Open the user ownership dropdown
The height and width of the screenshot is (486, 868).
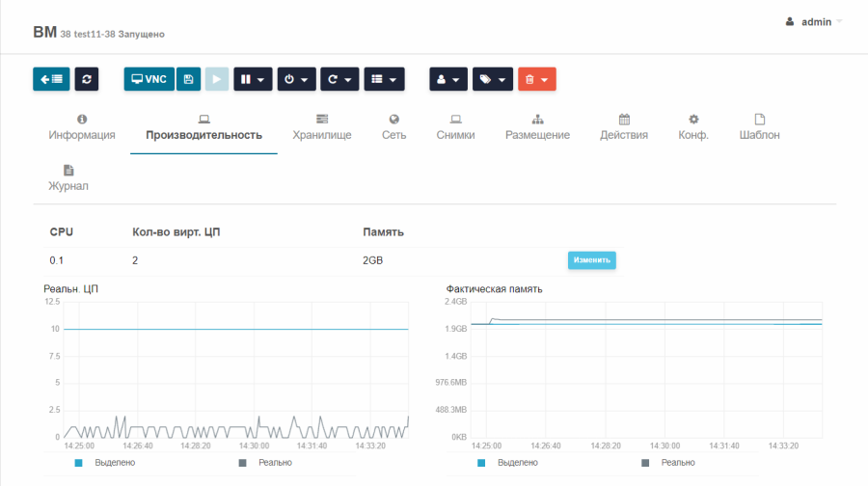click(448, 79)
